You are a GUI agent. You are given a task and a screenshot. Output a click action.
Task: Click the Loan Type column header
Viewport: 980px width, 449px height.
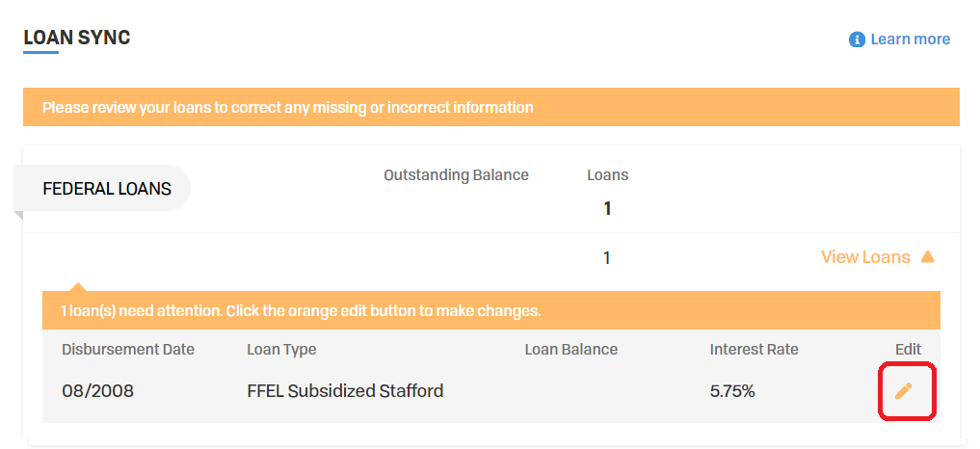(282, 350)
